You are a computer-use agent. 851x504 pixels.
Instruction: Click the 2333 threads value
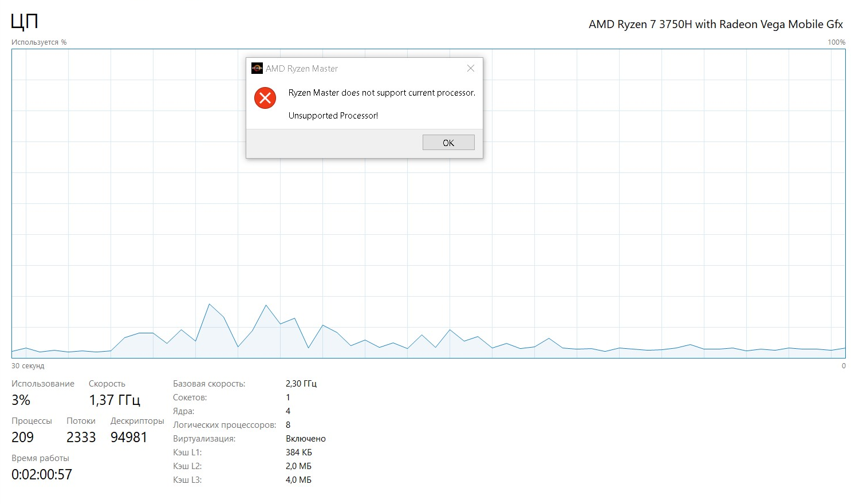[x=81, y=437]
